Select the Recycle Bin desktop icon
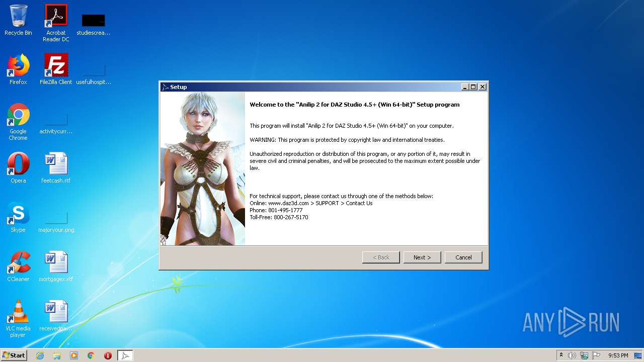The image size is (644, 362). coord(18,20)
